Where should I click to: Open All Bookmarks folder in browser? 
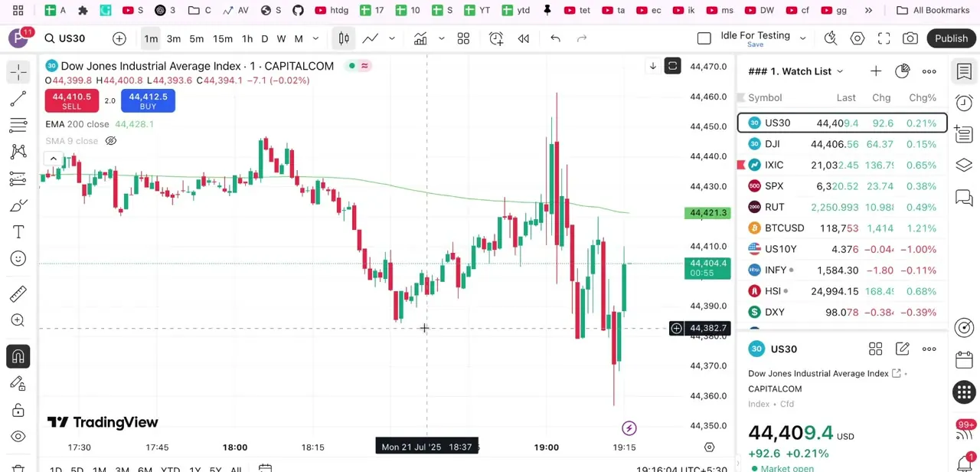click(933, 10)
